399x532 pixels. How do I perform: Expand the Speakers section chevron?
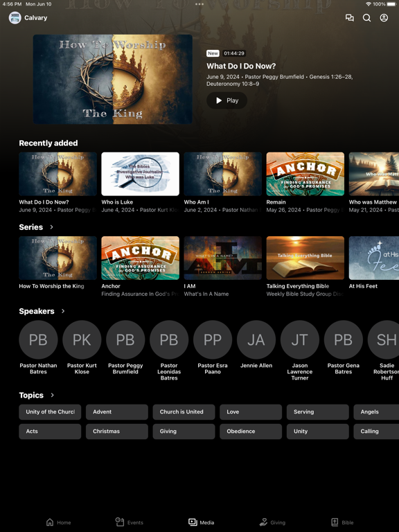click(x=63, y=311)
